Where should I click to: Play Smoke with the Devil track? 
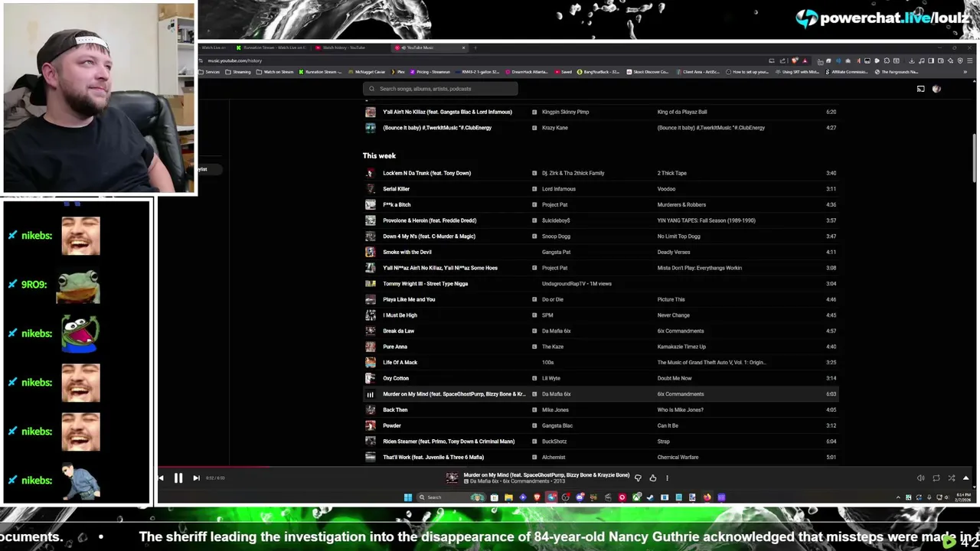tap(600, 252)
